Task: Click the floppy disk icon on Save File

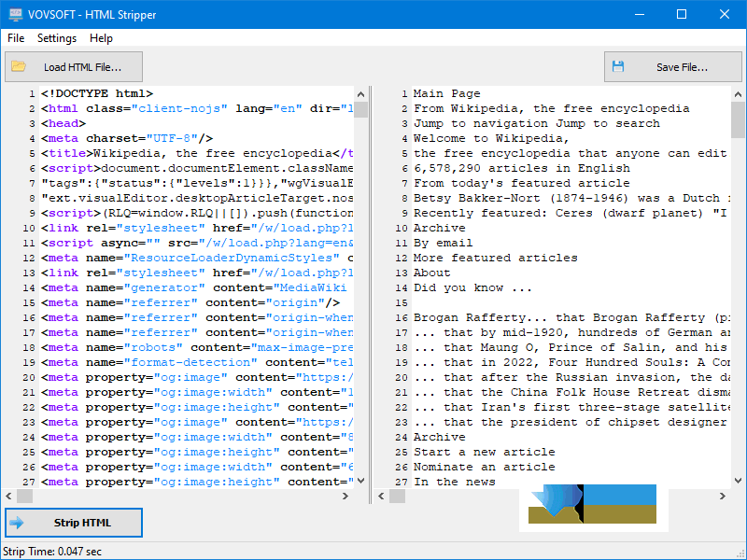Action: click(618, 66)
